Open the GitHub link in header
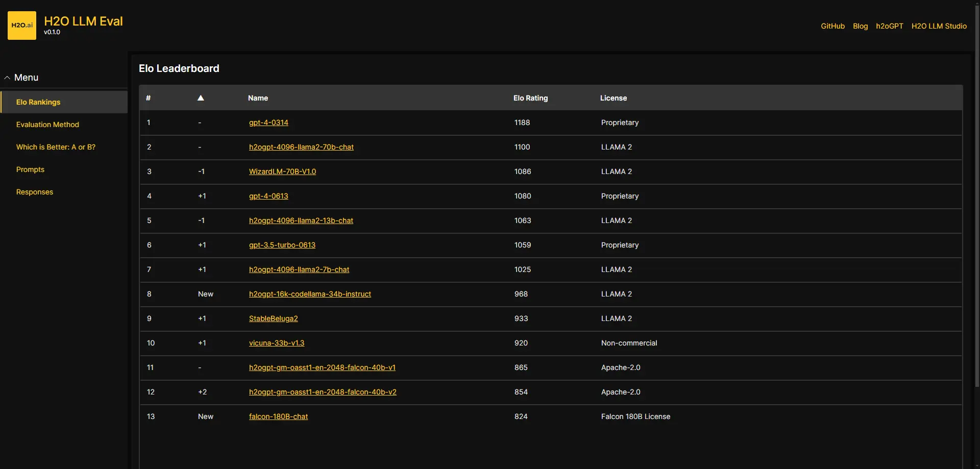Image resolution: width=980 pixels, height=469 pixels. tap(832, 26)
